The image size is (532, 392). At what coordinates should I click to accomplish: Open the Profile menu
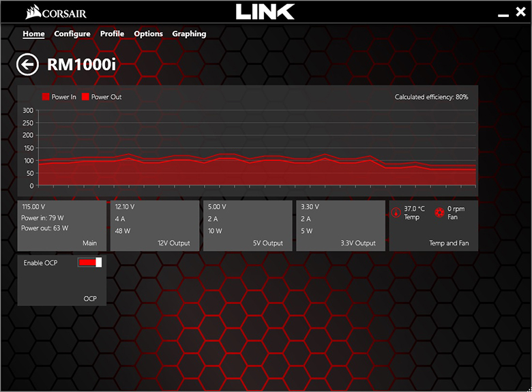(112, 34)
